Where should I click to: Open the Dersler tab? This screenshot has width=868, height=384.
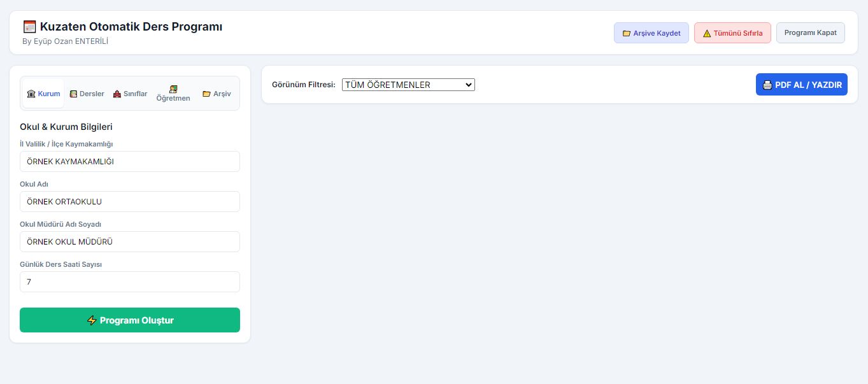[87, 94]
